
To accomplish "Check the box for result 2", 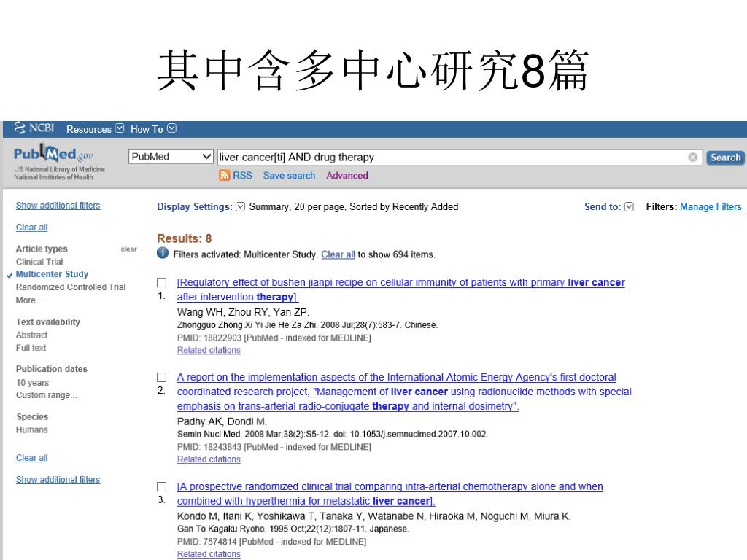I will click(x=162, y=377).
